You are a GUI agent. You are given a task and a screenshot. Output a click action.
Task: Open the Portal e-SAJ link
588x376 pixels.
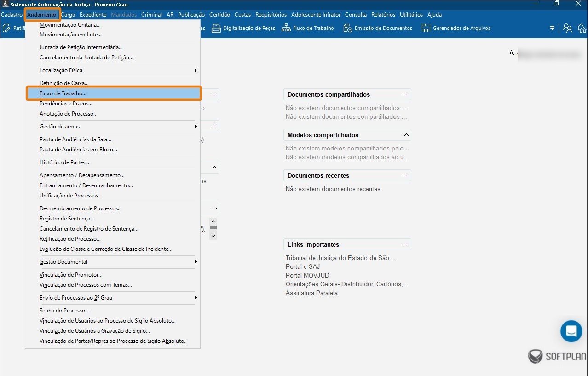(x=303, y=267)
